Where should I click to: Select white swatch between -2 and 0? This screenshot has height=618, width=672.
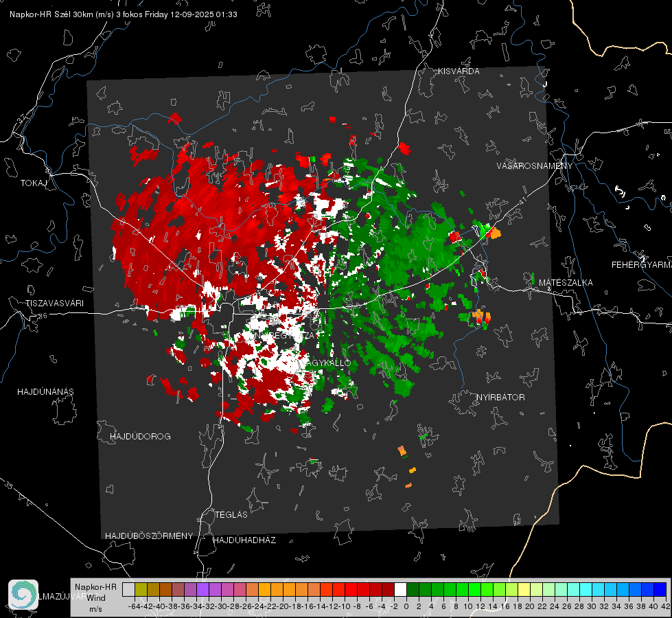click(400, 589)
